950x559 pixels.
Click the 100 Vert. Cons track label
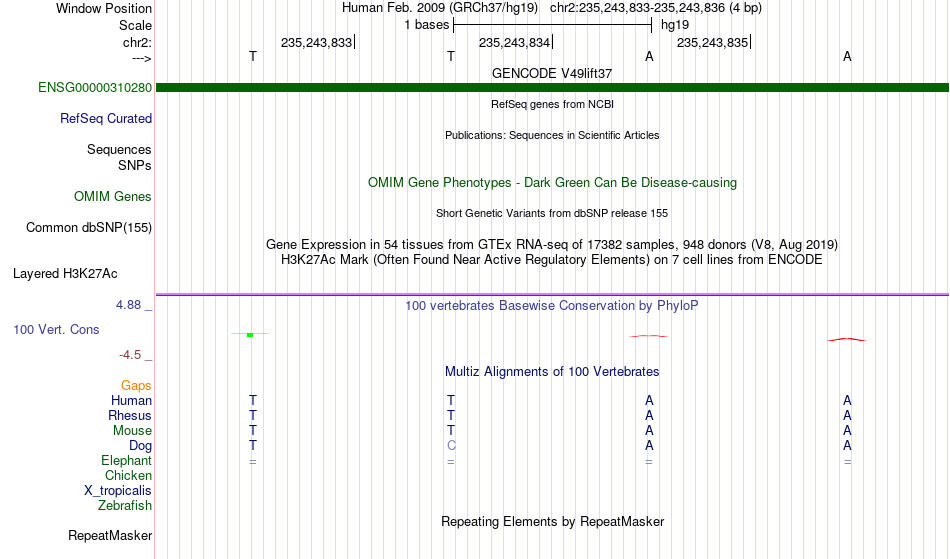[x=56, y=329]
